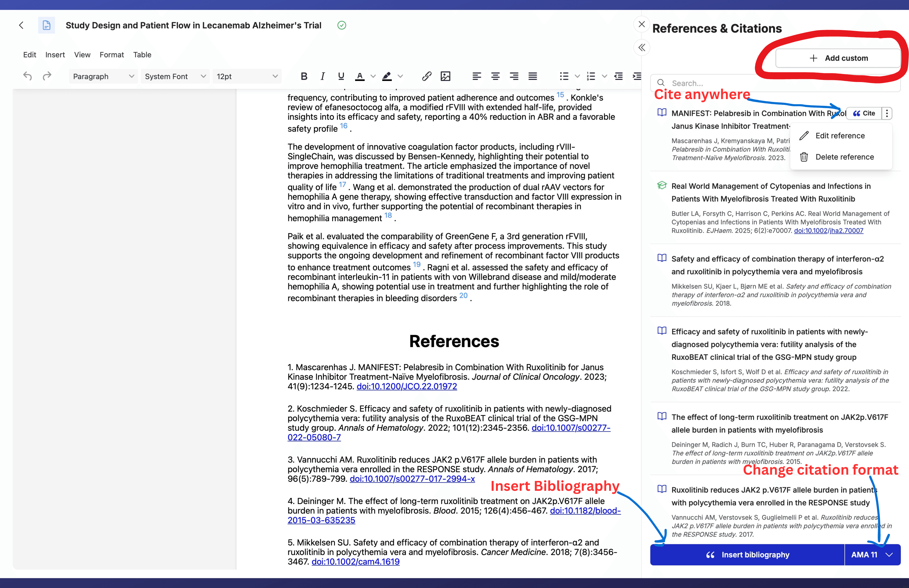
Task: Click the document title text
Action: click(193, 25)
